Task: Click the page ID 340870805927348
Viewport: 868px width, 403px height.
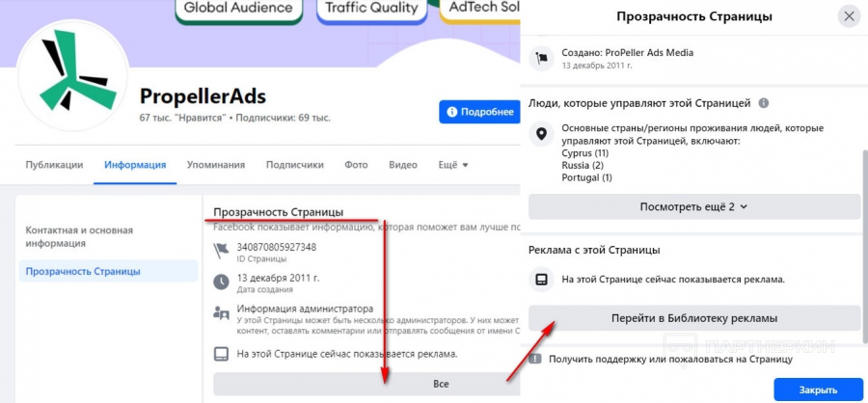Action: [x=276, y=247]
